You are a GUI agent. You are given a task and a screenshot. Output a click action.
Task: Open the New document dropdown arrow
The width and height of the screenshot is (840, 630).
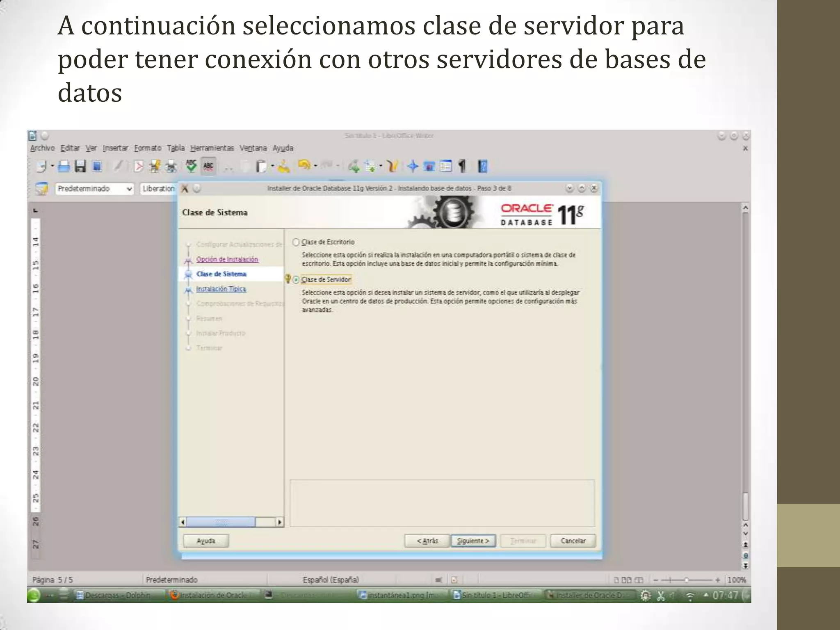(x=52, y=166)
